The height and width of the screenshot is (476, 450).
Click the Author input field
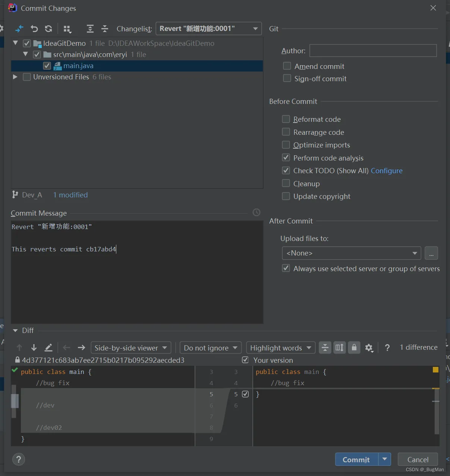(x=373, y=51)
